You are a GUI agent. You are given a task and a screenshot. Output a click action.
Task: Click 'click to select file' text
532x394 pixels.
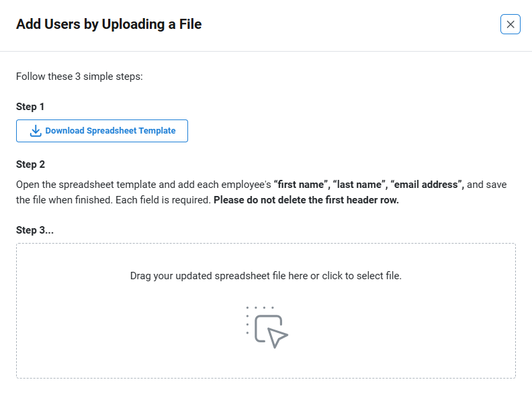coord(361,276)
